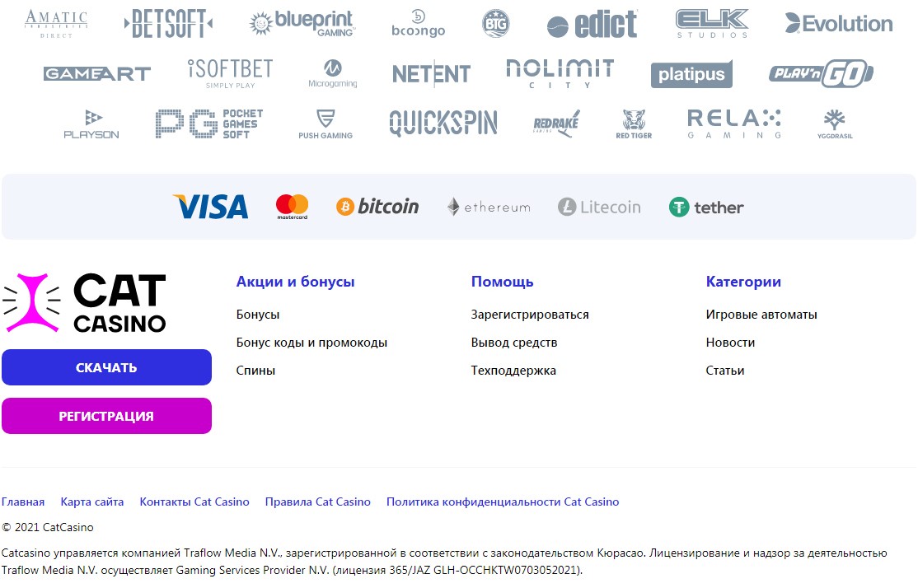Open Карта сайта in footer
Image resolution: width=918 pixels, height=588 pixels.
click(92, 502)
